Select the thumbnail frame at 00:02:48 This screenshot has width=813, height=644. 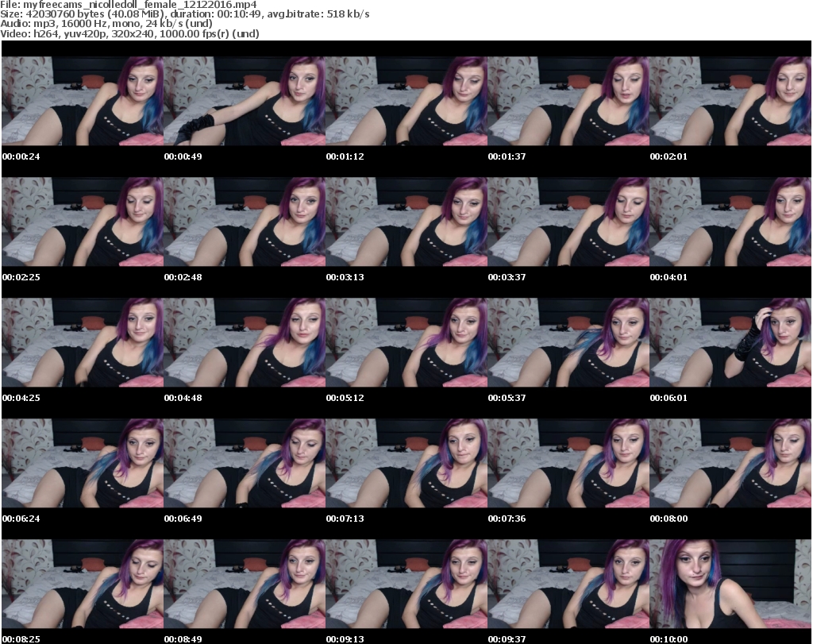coord(245,222)
